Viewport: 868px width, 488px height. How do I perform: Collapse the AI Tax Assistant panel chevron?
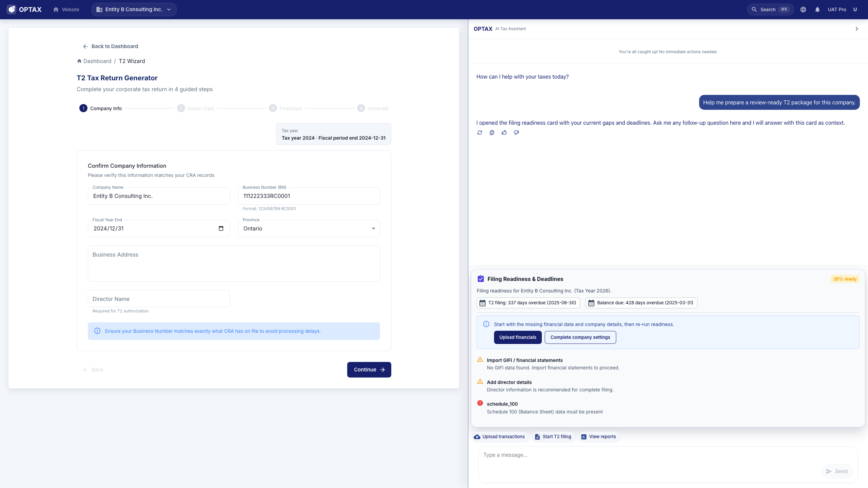click(857, 29)
